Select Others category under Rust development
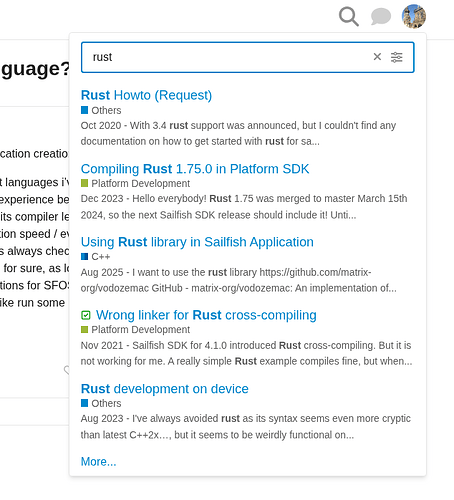The width and height of the screenshot is (454, 500). tap(101, 403)
